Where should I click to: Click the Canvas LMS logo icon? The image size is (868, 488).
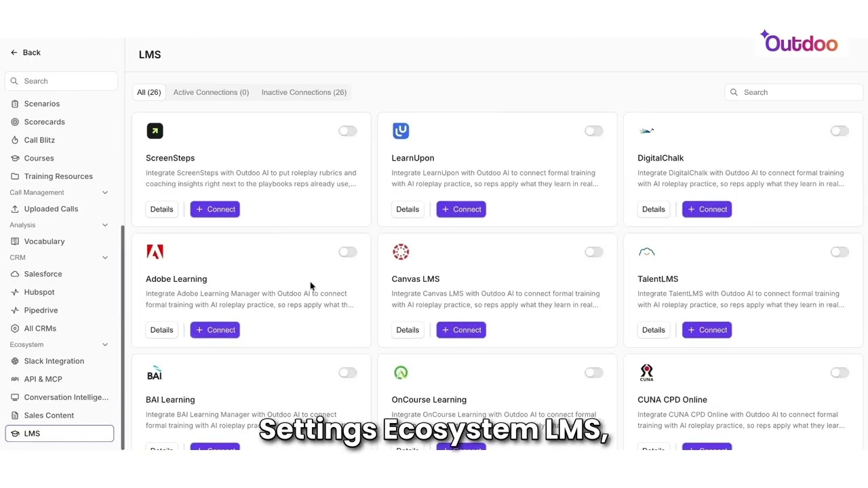point(401,252)
